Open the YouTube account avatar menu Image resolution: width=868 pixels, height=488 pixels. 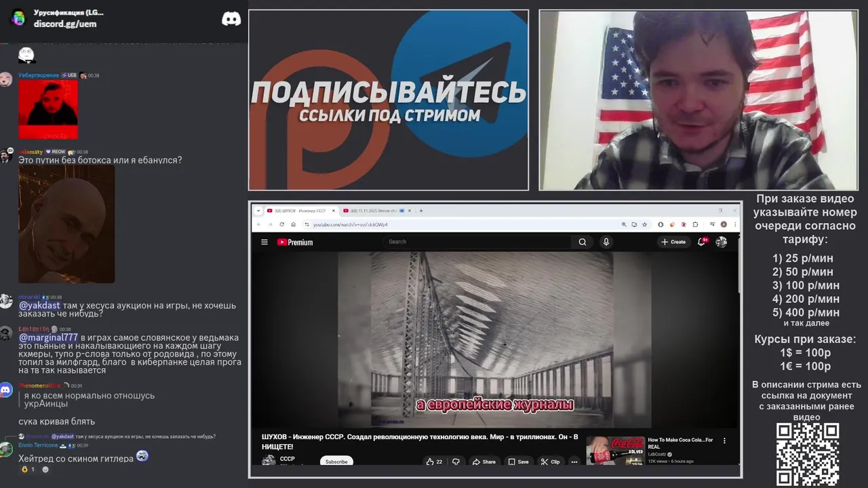(x=722, y=242)
